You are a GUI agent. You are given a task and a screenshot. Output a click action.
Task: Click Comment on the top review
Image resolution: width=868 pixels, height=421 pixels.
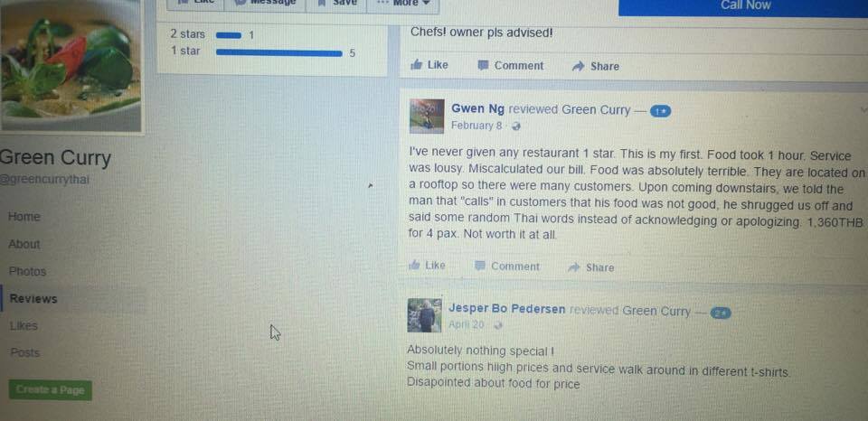(x=510, y=65)
